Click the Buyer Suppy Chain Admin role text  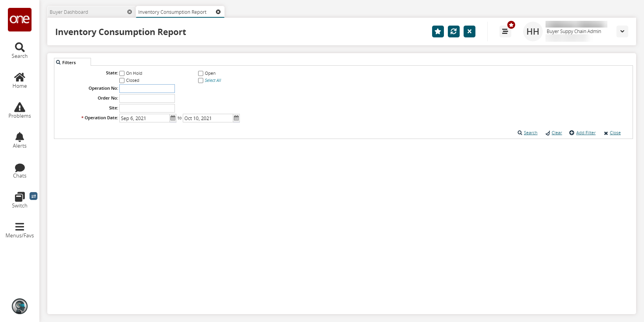[x=574, y=31]
